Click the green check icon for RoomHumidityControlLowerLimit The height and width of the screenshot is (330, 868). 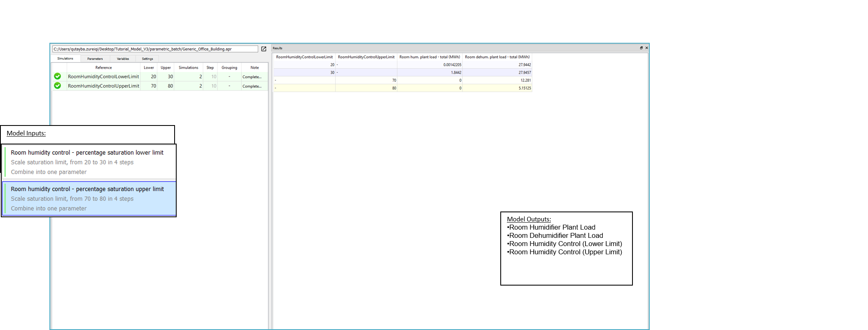pyautogui.click(x=57, y=77)
